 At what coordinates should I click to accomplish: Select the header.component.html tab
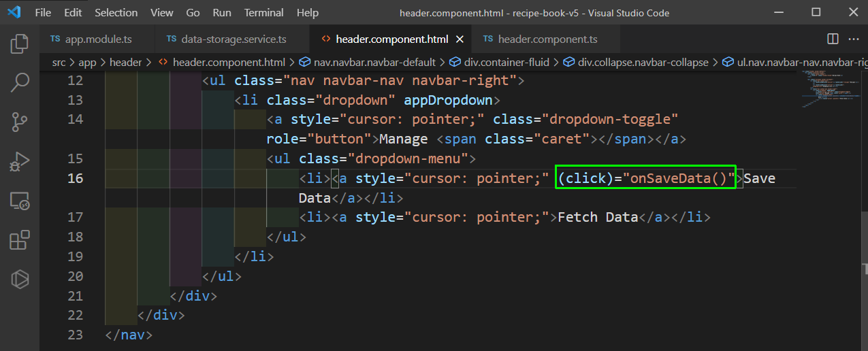tap(391, 39)
